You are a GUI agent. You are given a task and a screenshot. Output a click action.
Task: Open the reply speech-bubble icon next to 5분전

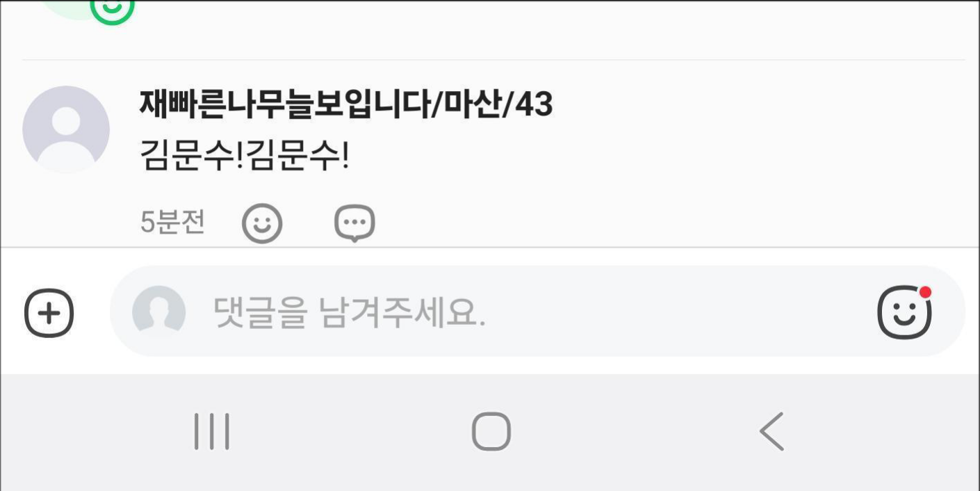355,223
